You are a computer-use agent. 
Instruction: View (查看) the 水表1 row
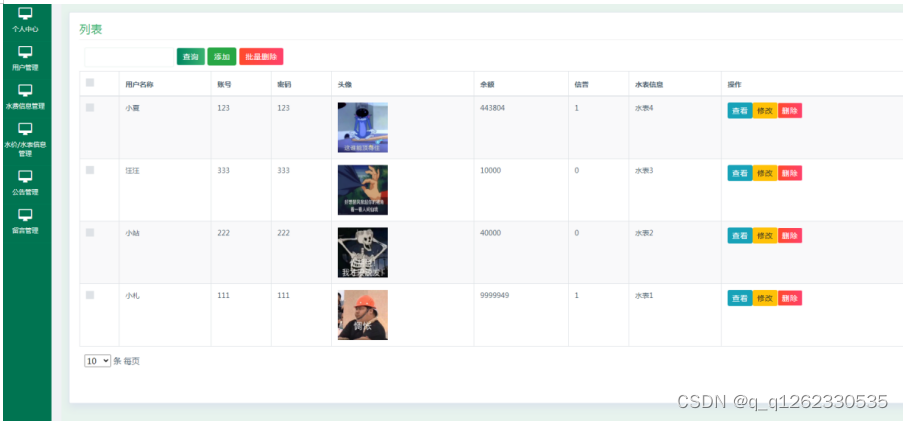click(x=740, y=298)
